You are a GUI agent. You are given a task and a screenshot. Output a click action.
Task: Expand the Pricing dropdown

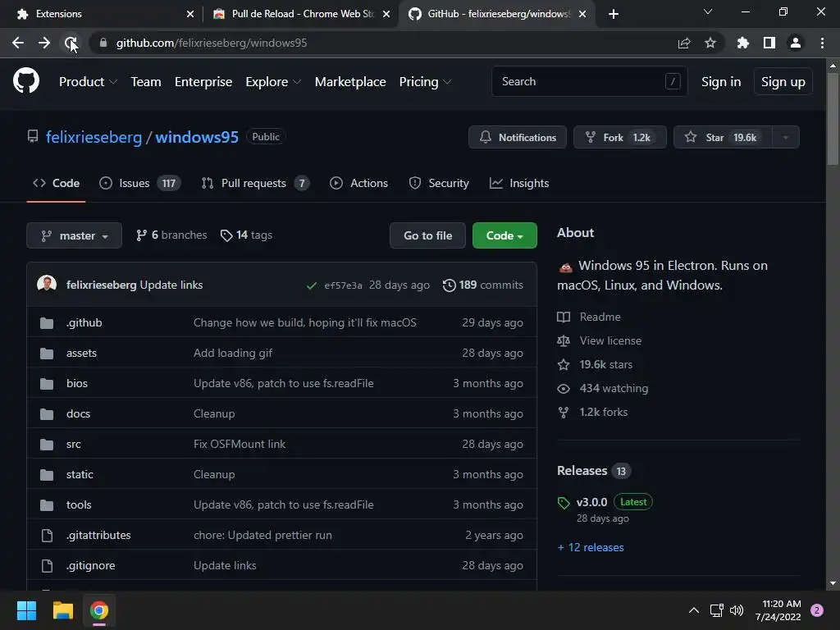point(426,81)
